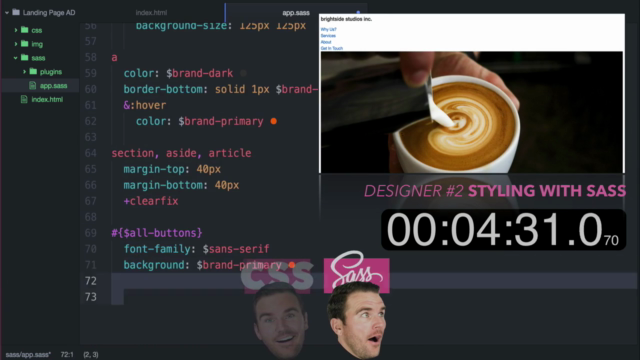Click the app.sass file icon
The height and width of the screenshot is (360, 640).
(x=33, y=85)
